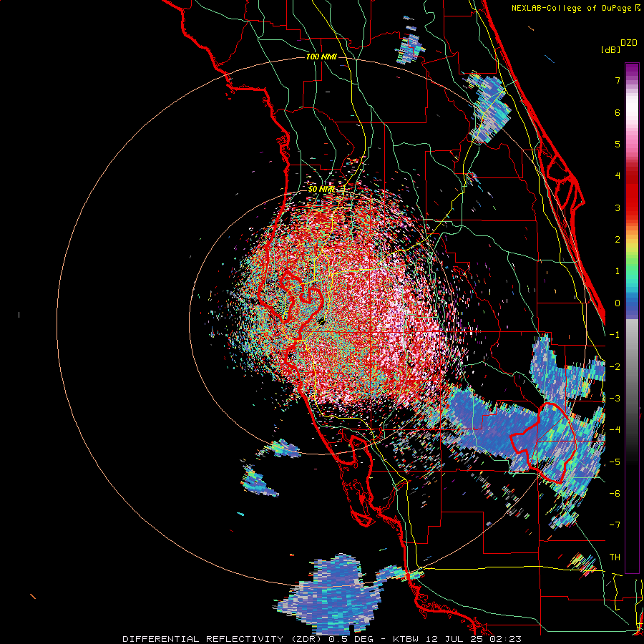This screenshot has height=644, width=644.
Task: Click the 100 NMI range ring label
Action: (321, 57)
